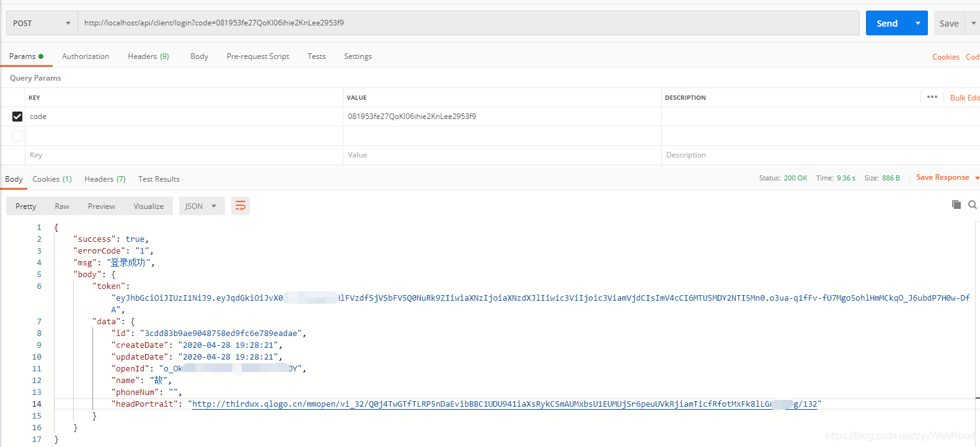The image size is (980, 447).
Task: Click the blue Send button
Action: (887, 23)
